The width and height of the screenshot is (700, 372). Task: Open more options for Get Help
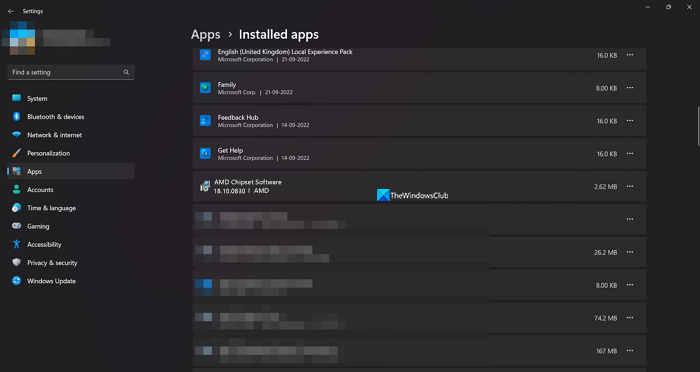click(x=630, y=154)
